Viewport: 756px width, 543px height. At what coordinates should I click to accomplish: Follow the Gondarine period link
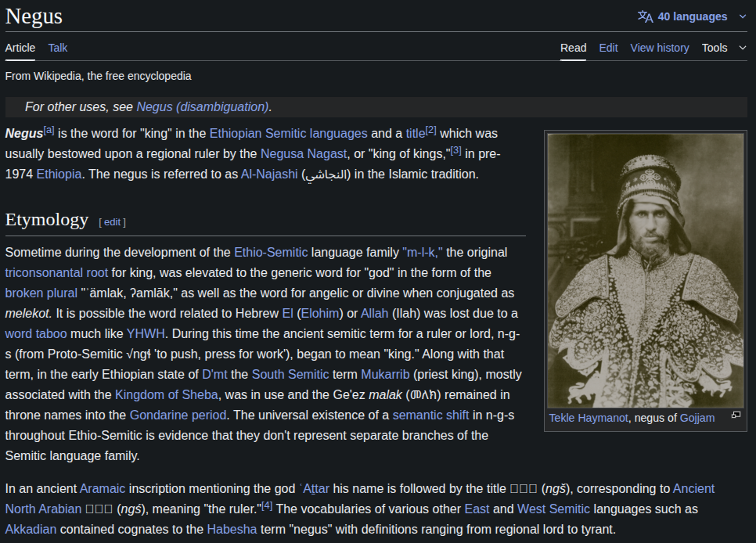(x=178, y=415)
